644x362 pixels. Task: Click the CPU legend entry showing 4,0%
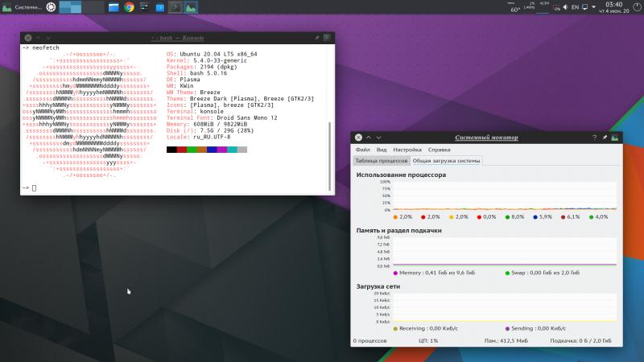click(x=598, y=216)
